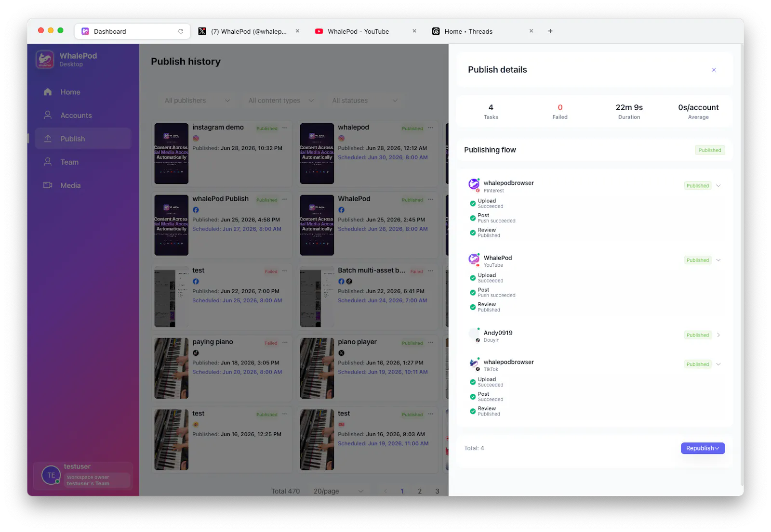
Task: Click the whalepodbrowser Pinterest account avatar
Action: tap(474, 185)
